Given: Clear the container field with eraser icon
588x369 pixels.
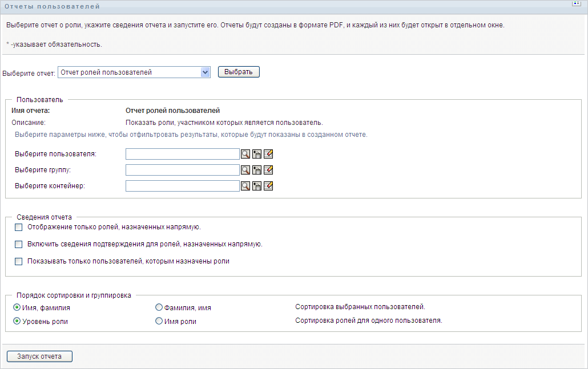Looking at the screenshot, I should 268,186.
